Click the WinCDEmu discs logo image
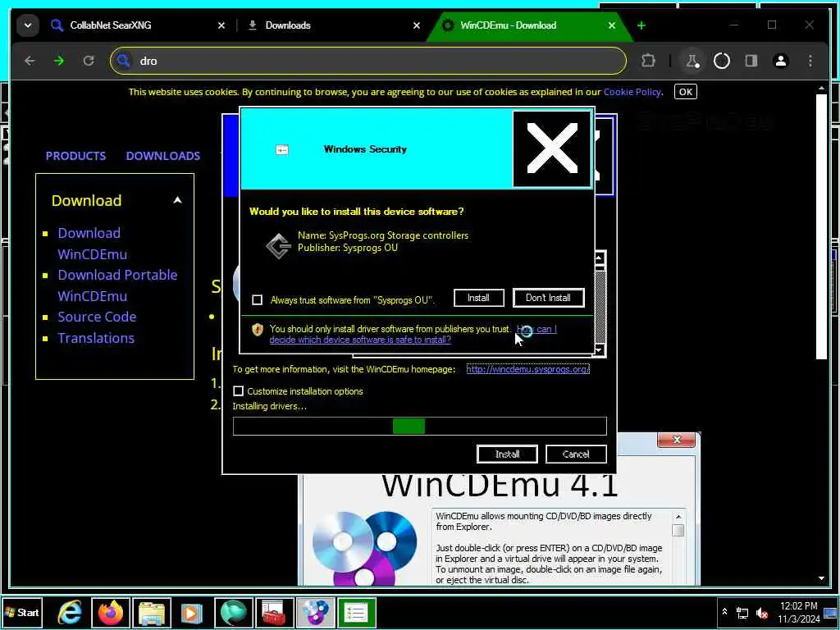This screenshot has width=840, height=630. (x=364, y=547)
